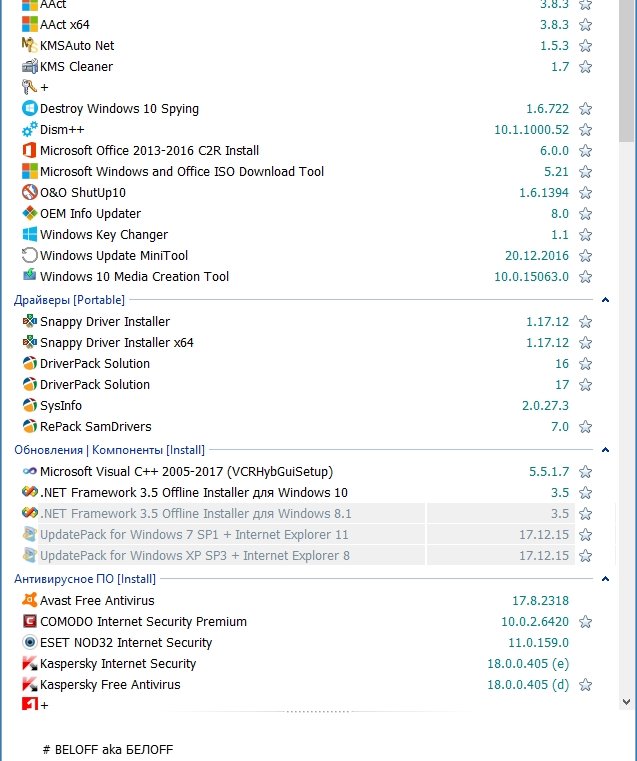Open the Обновления | Компоненты [Install] header
637x761 pixels.
point(109,450)
